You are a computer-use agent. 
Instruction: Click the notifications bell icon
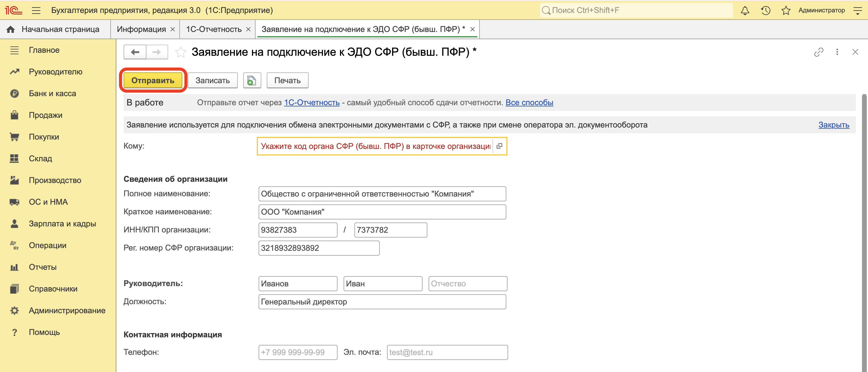[x=745, y=11]
